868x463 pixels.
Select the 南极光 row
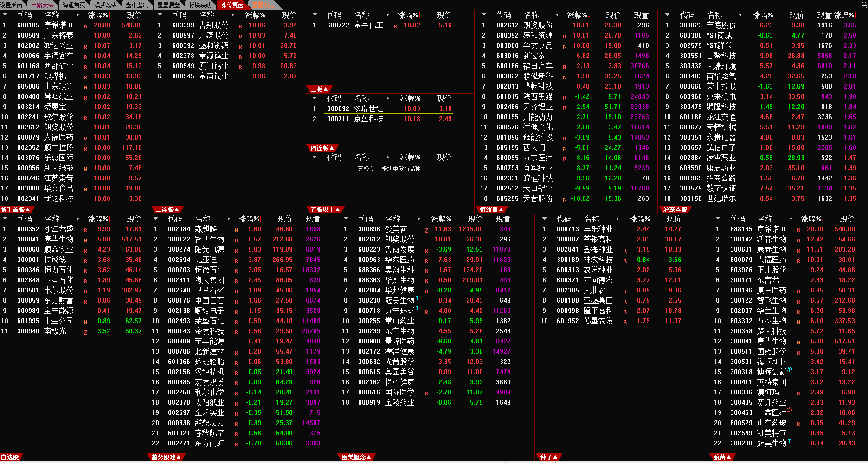pyautogui.click(x=73, y=331)
